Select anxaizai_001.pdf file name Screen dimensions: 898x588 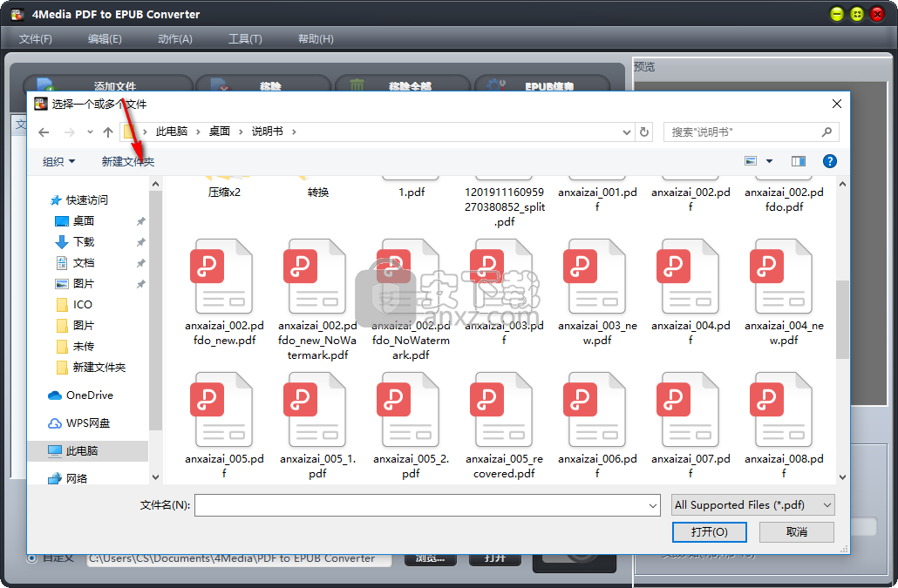597,199
